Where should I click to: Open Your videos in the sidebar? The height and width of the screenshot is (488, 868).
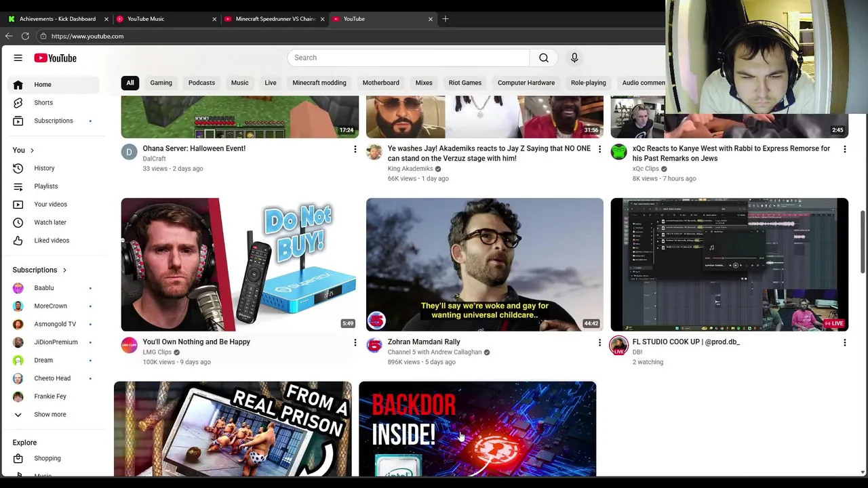[x=54, y=204]
